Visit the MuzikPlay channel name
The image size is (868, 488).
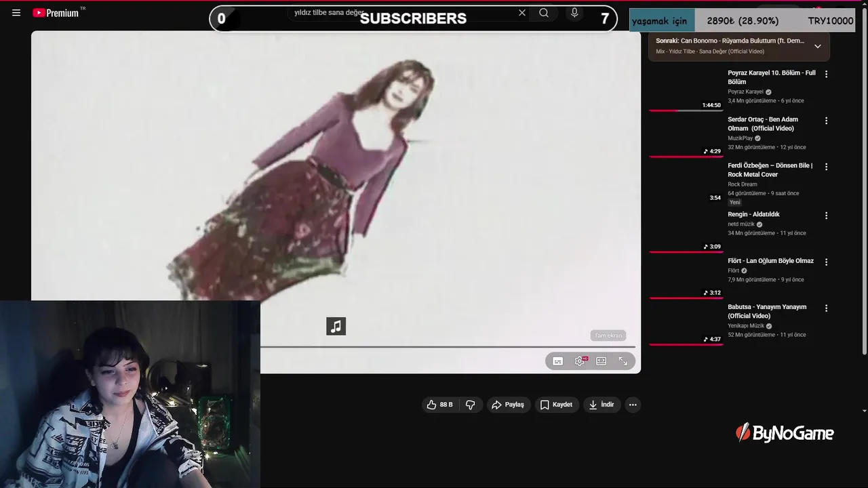741,138
